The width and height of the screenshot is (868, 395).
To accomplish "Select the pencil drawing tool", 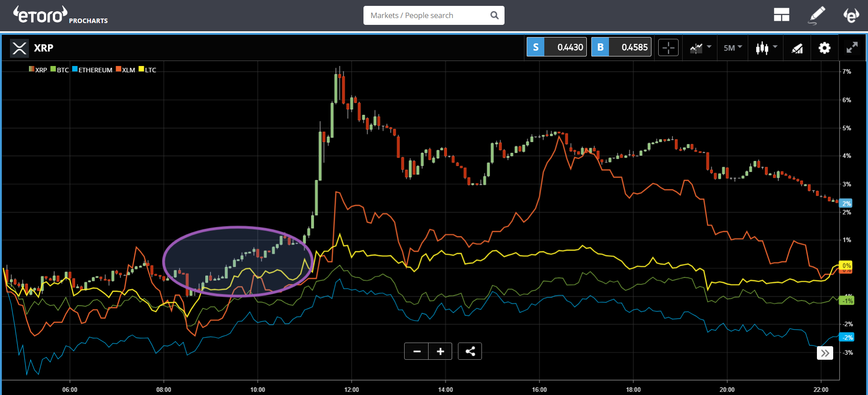I will [816, 15].
